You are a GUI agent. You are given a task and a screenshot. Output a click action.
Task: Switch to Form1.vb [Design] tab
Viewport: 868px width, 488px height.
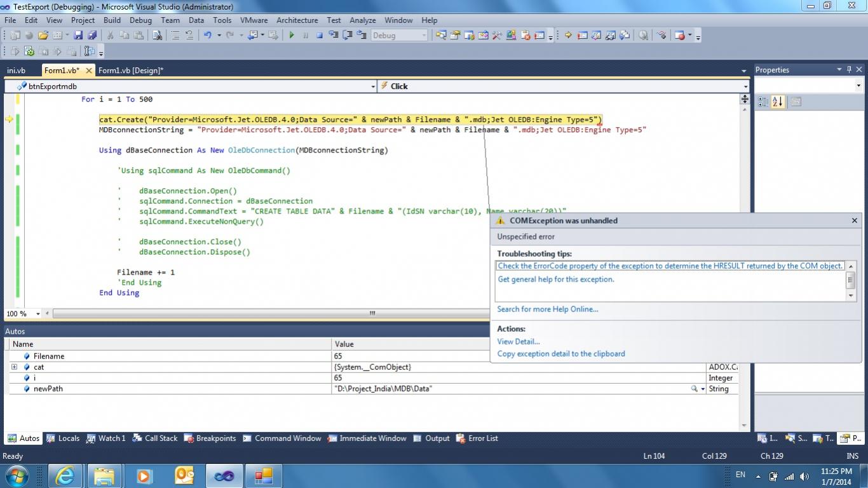tap(131, 71)
